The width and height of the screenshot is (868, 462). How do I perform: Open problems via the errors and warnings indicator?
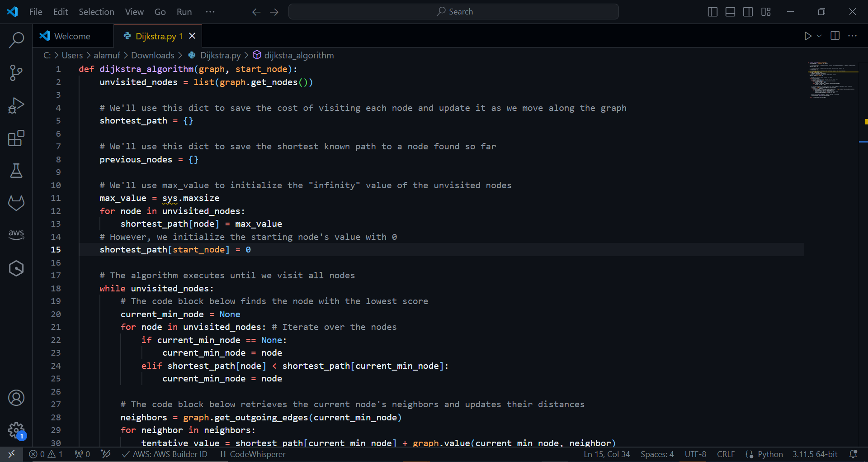click(x=45, y=454)
